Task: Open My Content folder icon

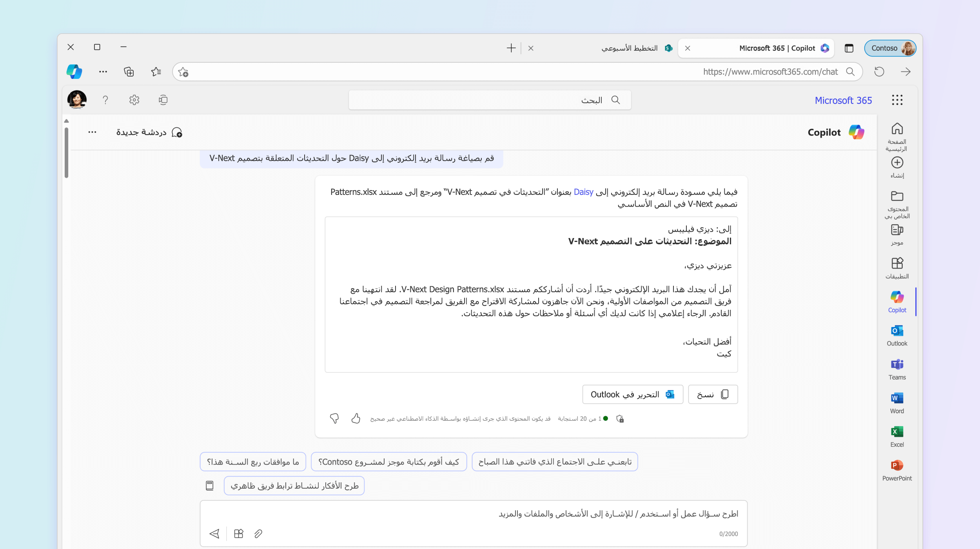Action: pos(897,196)
